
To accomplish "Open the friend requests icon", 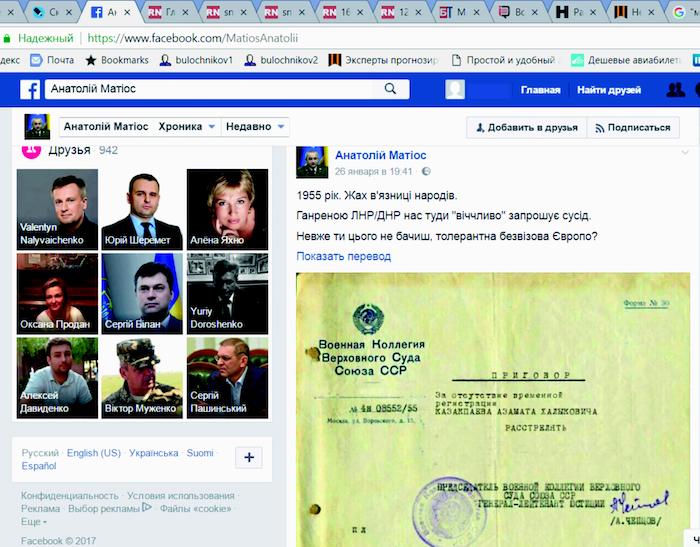I will click(676, 90).
